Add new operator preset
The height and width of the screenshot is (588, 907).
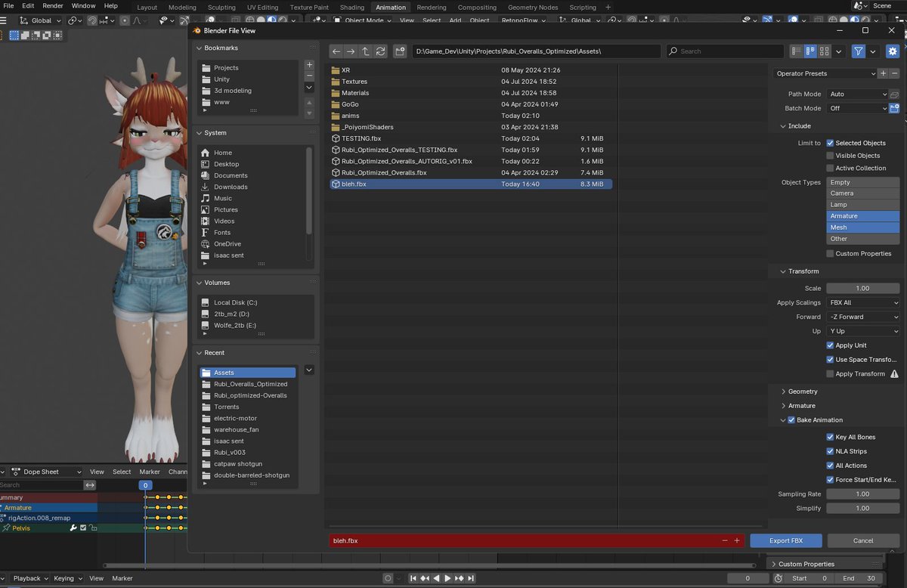(x=884, y=73)
